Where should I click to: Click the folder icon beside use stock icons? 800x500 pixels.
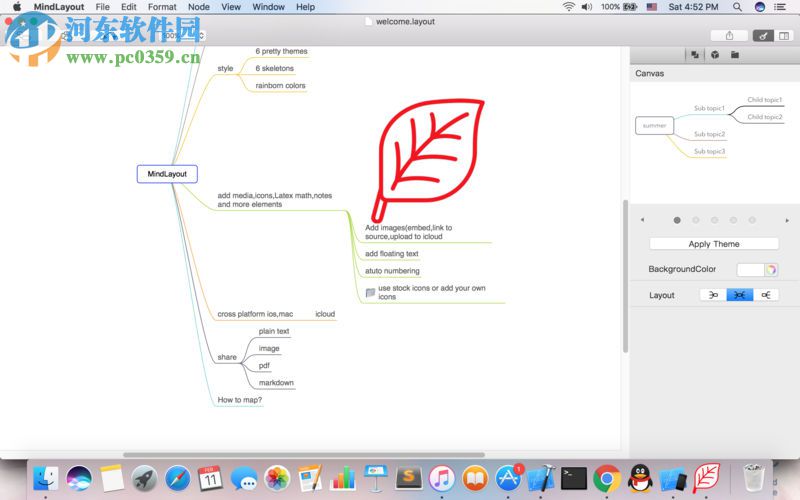(x=370, y=292)
